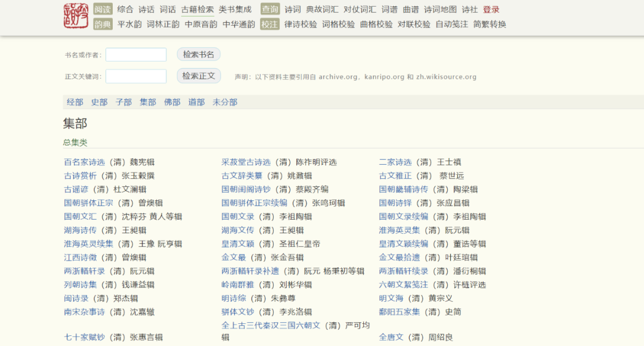Click the red 登录 login link
644x346 pixels.
pyautogui.click(x=491, y=10)
